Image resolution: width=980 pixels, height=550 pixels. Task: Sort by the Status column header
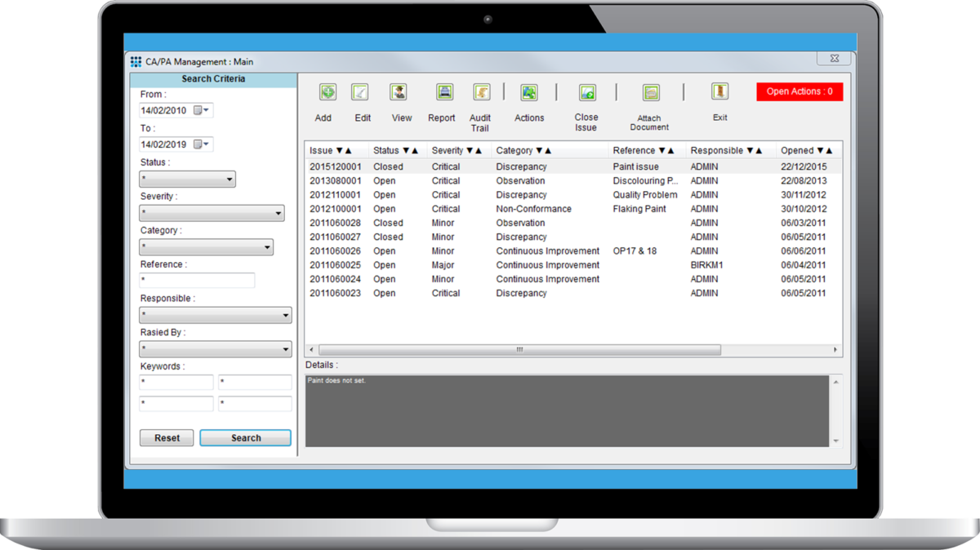396,151
